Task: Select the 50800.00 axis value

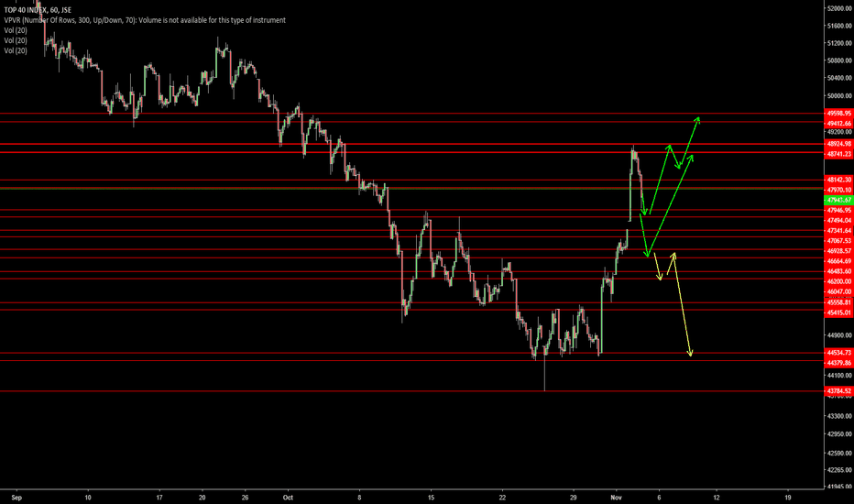Action: [840, 61]
